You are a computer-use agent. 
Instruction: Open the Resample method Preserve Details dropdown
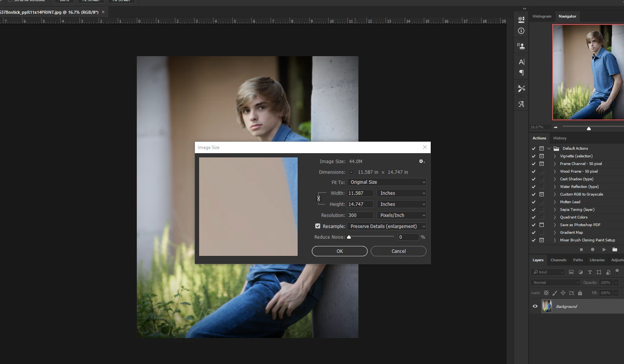point(387,226)
